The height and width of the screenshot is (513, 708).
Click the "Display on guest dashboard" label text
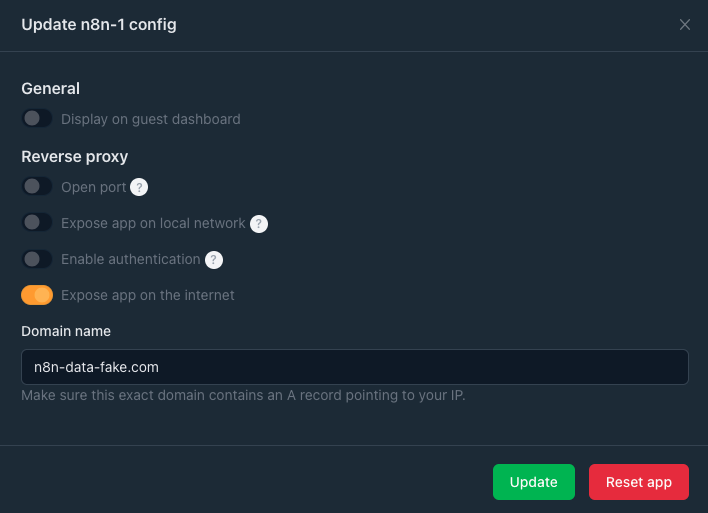[150, 119]
